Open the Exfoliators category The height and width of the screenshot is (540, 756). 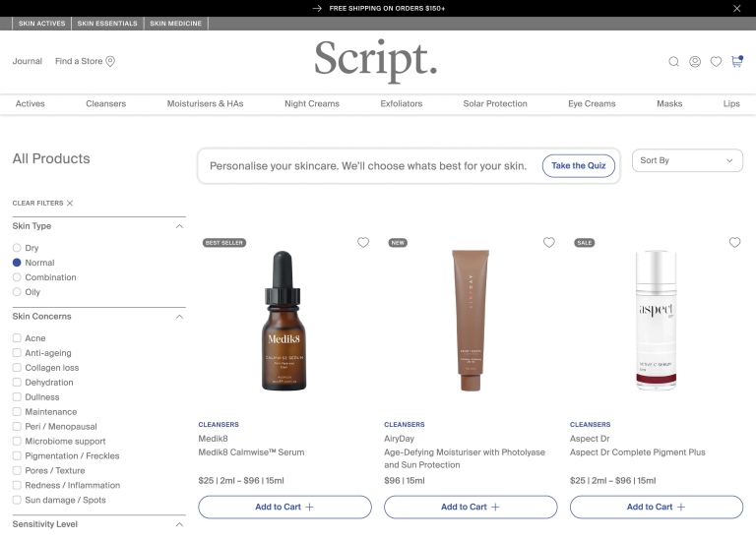click(x=402, y=103)
